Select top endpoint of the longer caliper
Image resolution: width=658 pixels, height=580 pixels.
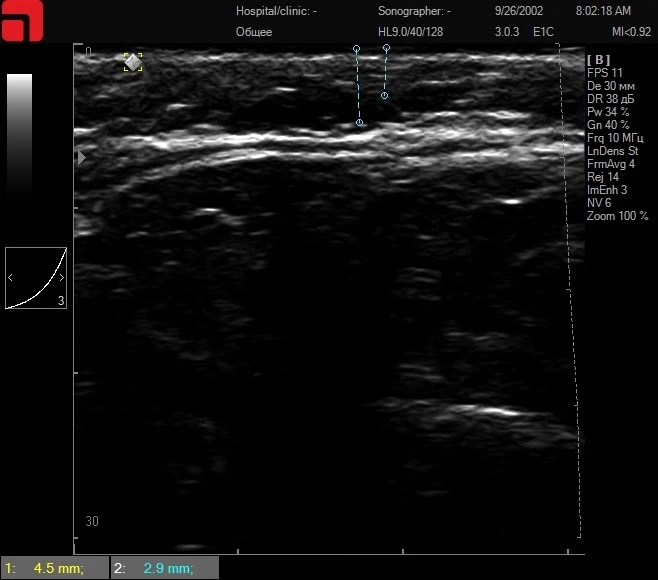pos(356,48)
